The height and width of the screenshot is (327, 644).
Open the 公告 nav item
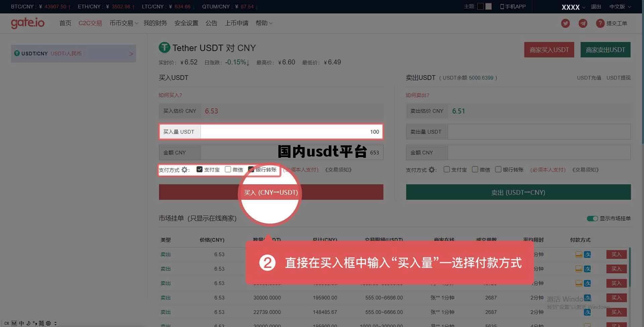[211, 23]
